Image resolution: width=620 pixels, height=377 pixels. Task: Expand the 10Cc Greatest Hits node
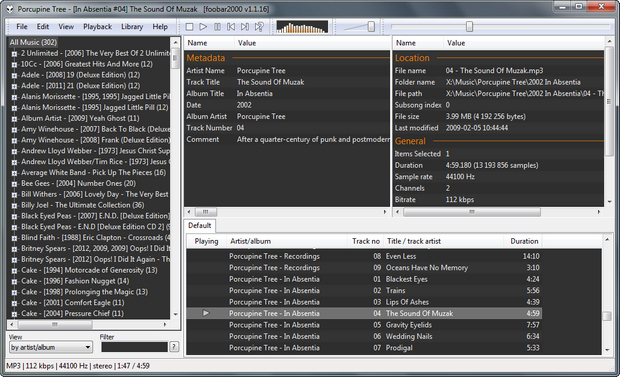14,64
